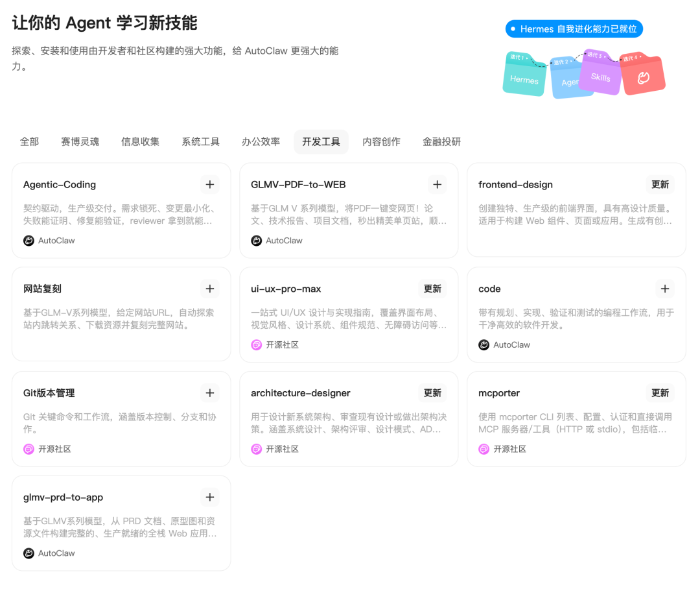Click the 开源社区 icon on ui-ux-pro-max card
The height and width of the screenshot is (589, 700).
(x=256, y=344)
